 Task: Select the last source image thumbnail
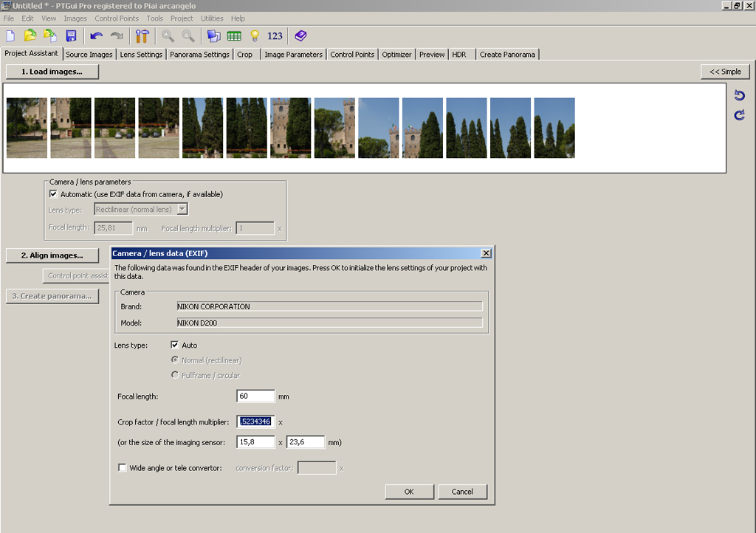pos(554,128)
